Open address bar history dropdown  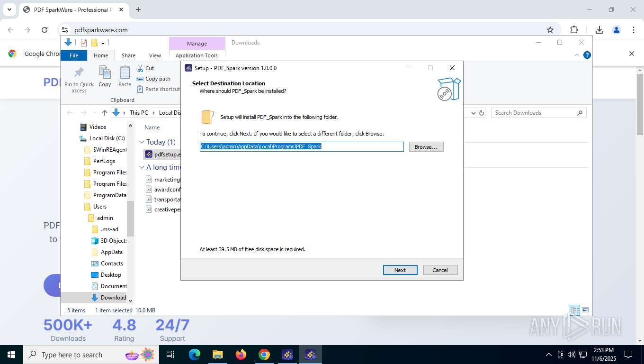pos(473,113)
